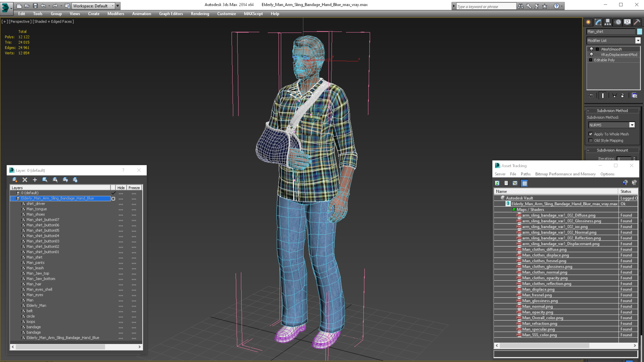Image resolution: width=644 pixels, height=362 pixels.
Task: Toggle MeshSmooth modifier lightbulb
Action: [x=591, y=49]
